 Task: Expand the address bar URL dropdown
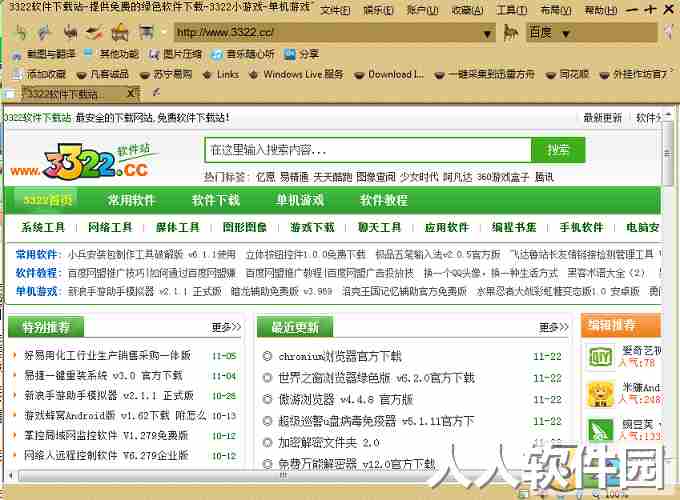[487, 33]
